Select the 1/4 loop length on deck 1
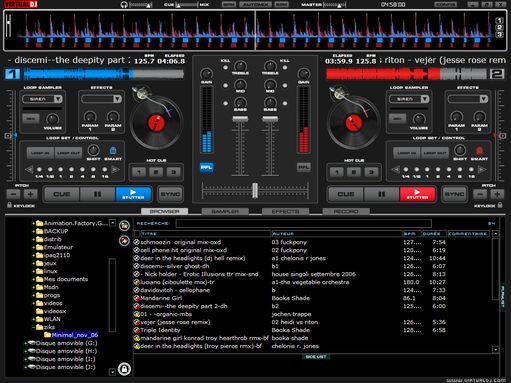This screenshot has width=511, height=383. click(x=39, y=170)
